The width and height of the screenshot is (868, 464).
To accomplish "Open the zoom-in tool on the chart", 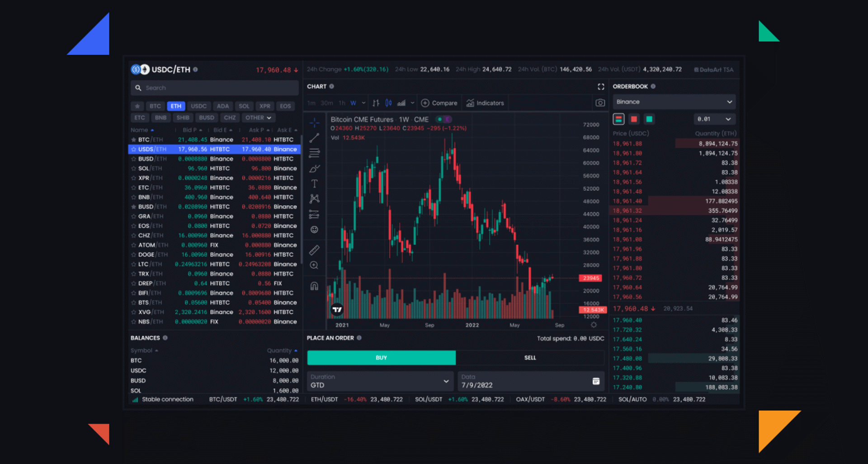I will point(314,265).
